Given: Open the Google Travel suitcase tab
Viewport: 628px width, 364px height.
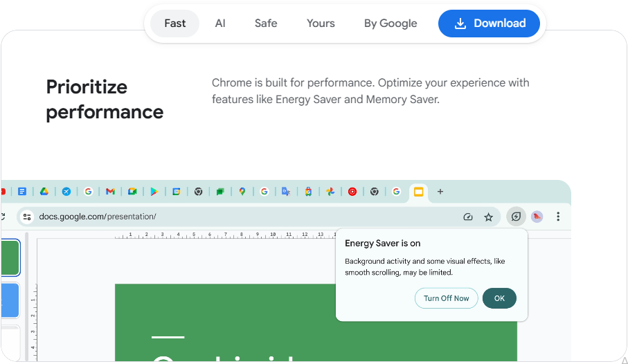Looking at the screenshot, I should (308, 192).
